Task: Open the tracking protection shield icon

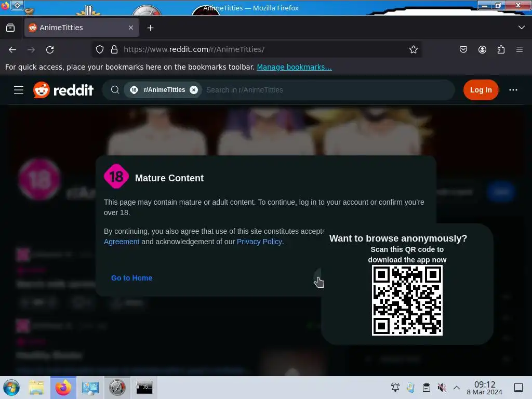Action: [x=99, y=49]
